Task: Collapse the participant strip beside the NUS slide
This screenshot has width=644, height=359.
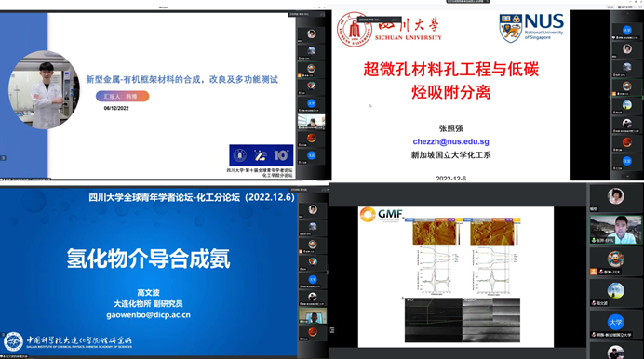Action: click(609, 97)
